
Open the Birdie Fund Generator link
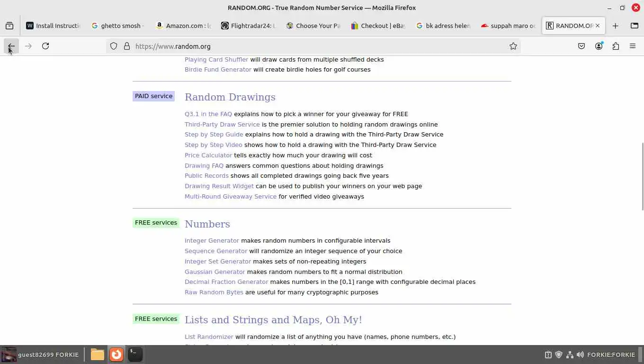click(218, 69)
